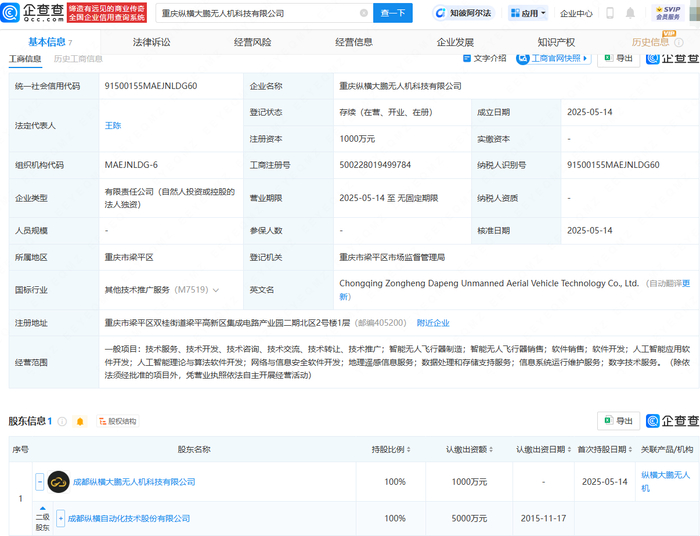Expand 成都纵横自动化技术股份有限公司 shareholder row

click(x=61, y=518)
